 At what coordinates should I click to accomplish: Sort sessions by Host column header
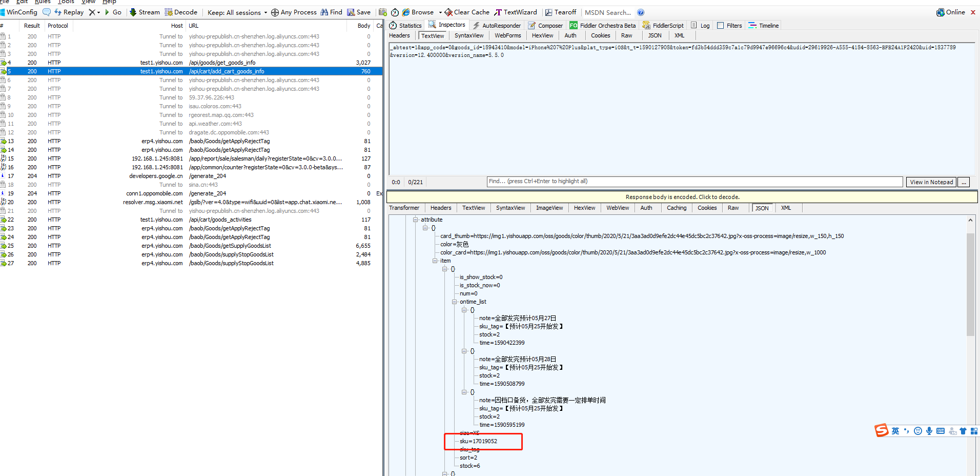coord(177,26)
